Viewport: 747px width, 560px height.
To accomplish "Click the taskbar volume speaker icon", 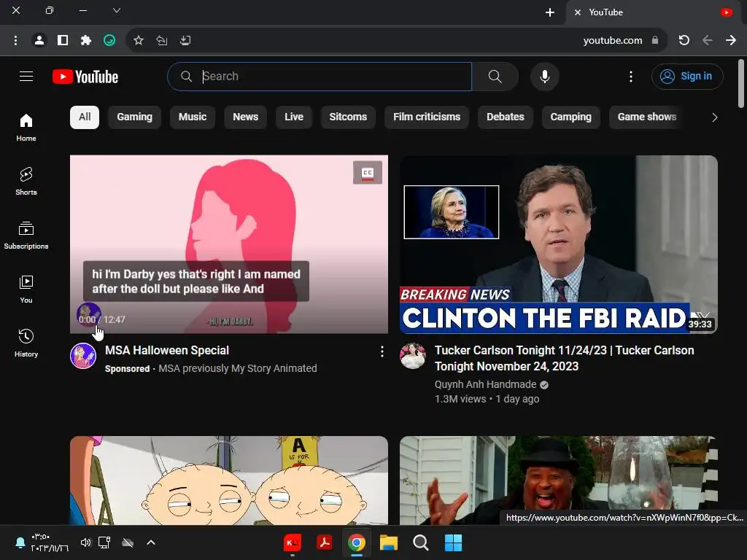I will pos(85,542).
